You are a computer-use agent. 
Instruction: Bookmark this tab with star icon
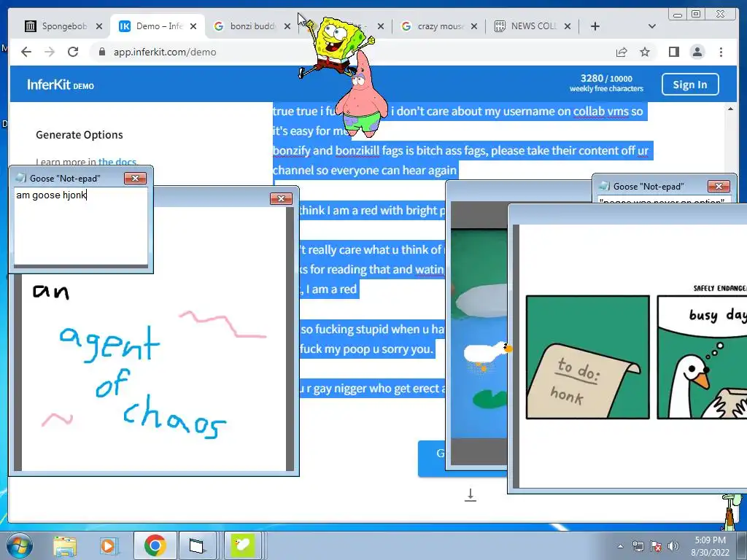click(x=645, y=52)
